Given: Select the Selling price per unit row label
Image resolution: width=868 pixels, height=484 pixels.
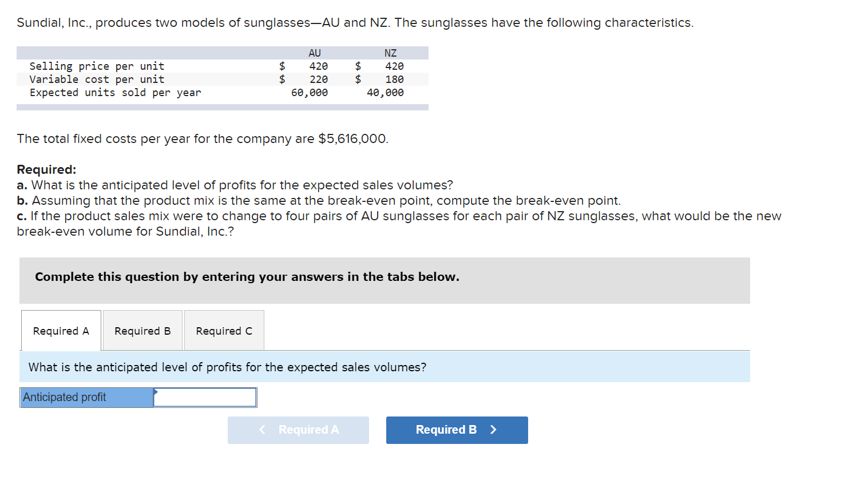Looking at the screenshot, I should [x=97, y=66].
